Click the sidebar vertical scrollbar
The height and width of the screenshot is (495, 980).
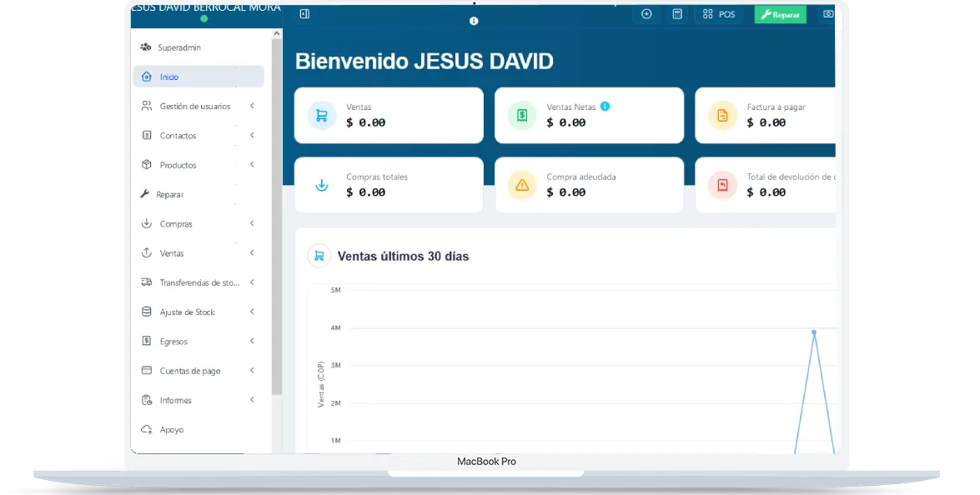(277, 208)
